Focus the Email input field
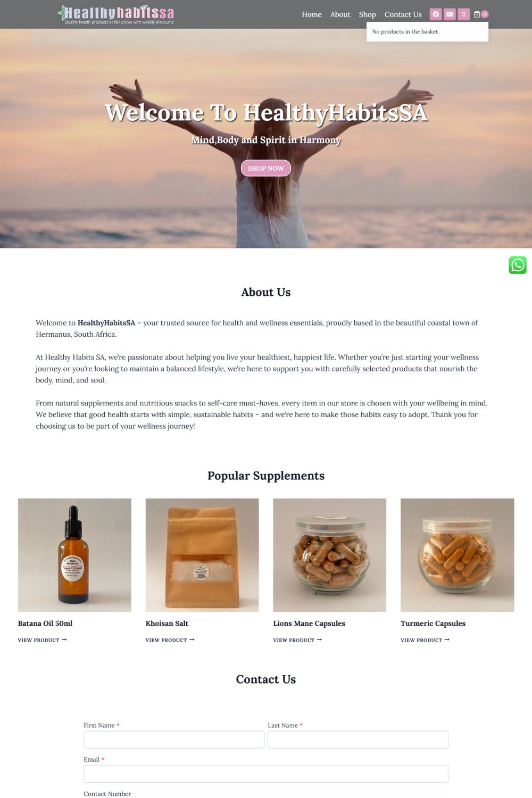The image size is (532, 798). coord(266,774)
